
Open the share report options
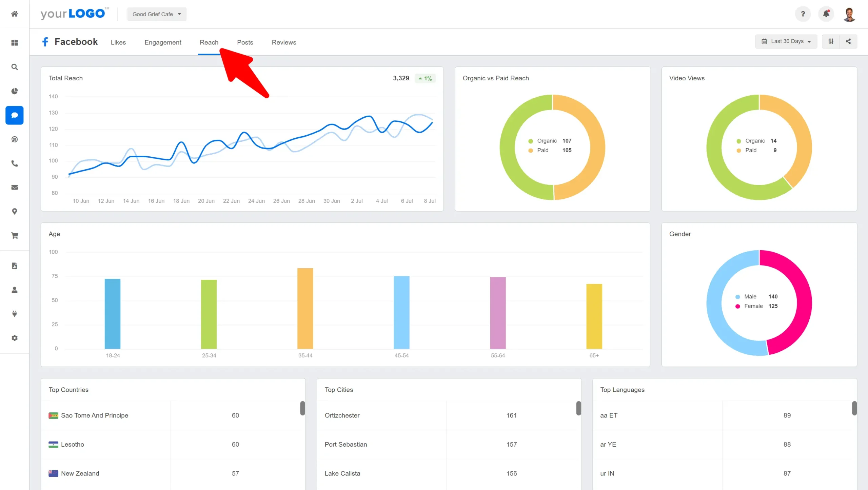click(849, 41)
